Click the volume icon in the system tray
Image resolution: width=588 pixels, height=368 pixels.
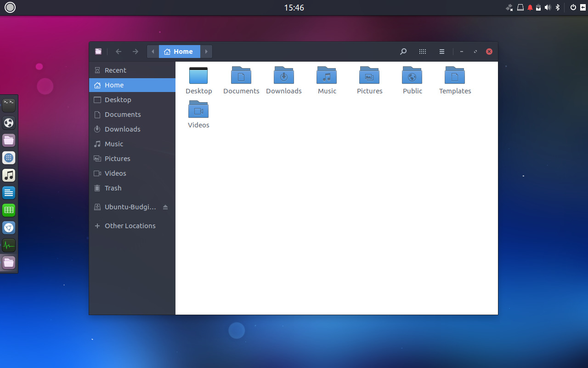[x=548, y=7]
